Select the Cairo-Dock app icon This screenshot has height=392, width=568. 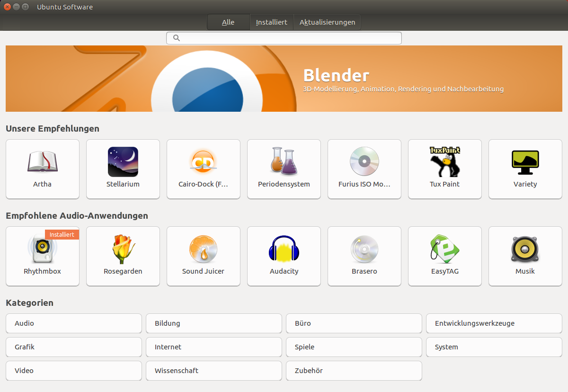(x=204, y=161)
